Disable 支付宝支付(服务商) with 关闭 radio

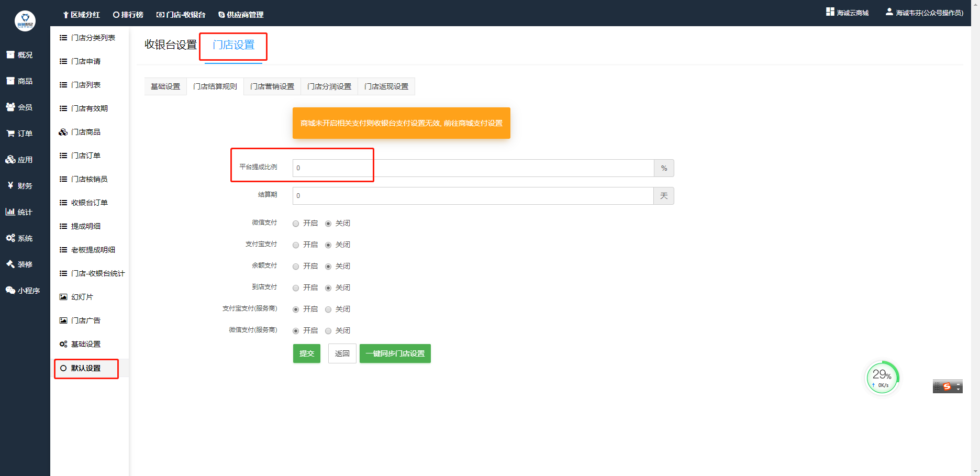[x=328, y=309]
